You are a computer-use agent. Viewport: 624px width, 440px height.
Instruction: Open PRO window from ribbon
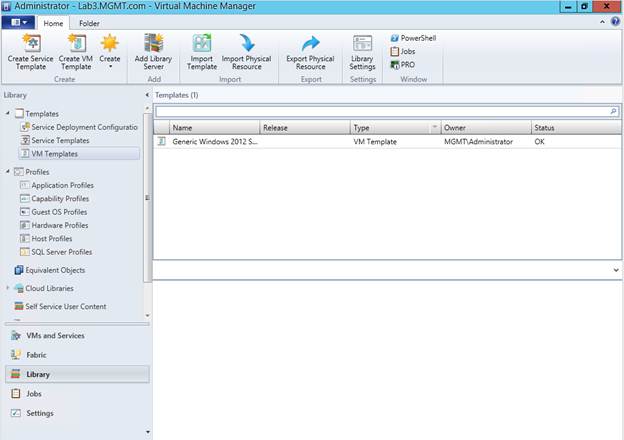point(403,64)
